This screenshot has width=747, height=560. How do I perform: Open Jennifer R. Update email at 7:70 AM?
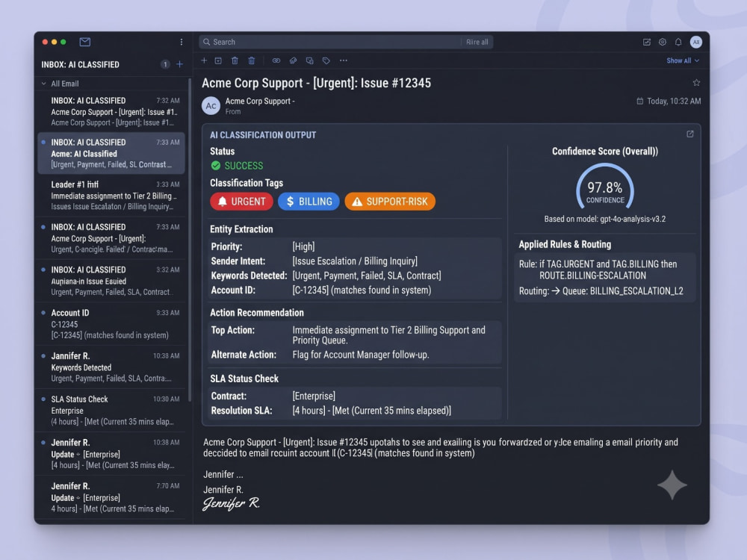tap(111, 497)
